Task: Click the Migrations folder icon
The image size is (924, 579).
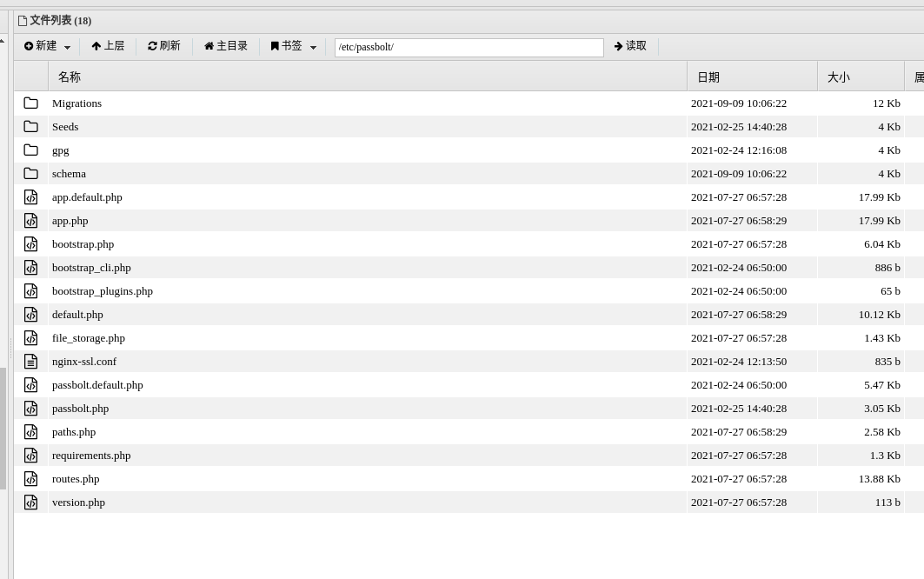Action: (x=30, y=103)
